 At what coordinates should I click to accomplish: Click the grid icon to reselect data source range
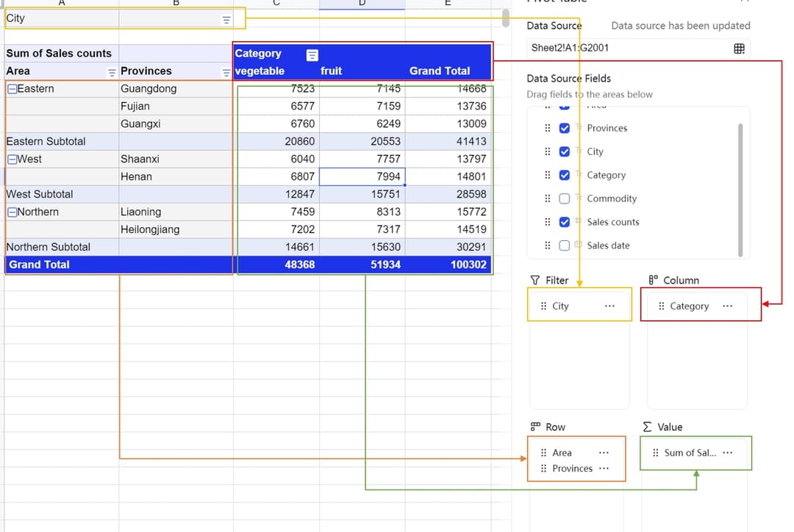(739, 48)
